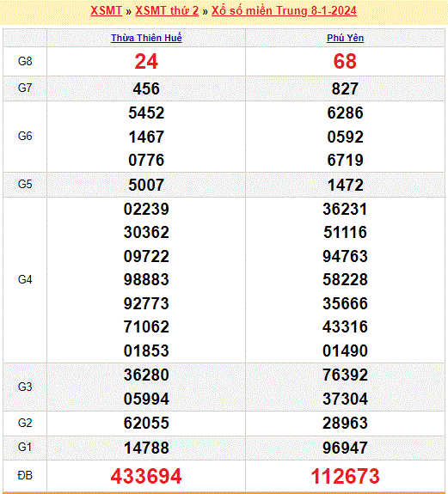This screenshot has height=494, width=448.
Task: Click Huế G2 number 62055
Action: pos(146,423)
